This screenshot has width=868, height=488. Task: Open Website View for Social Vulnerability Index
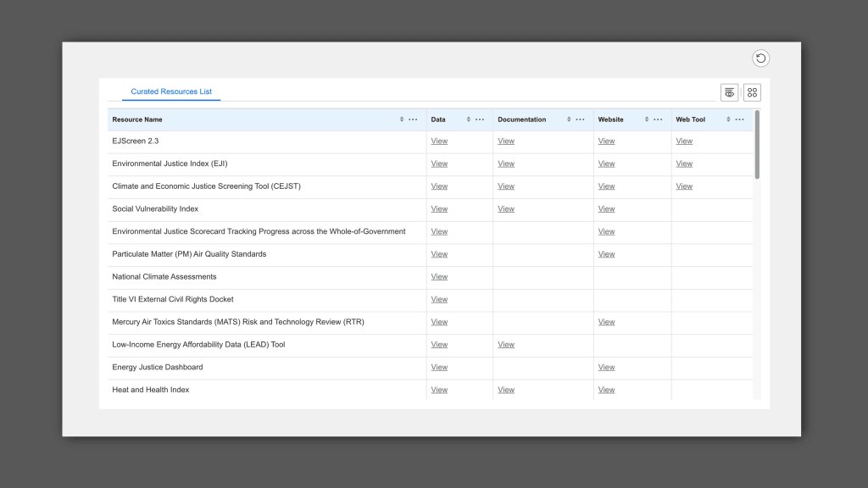(x=606, y=209)
